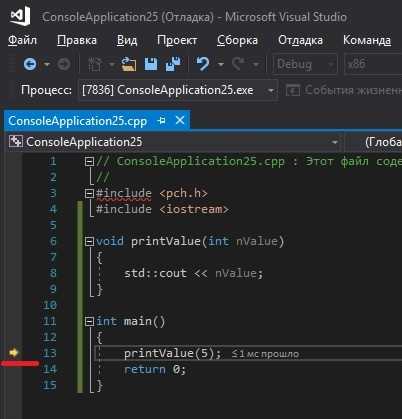Click the ConsoleApplication25 project scope icon
This screenshot has height=419, width=402.
[15, 142]
